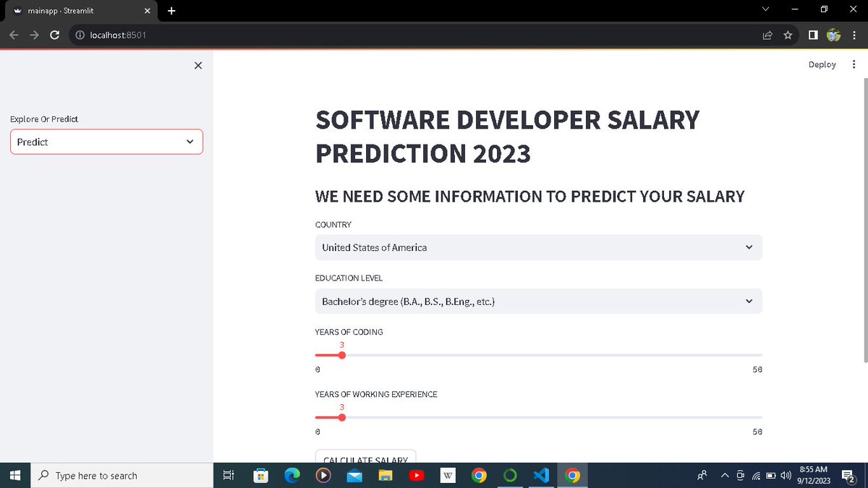Screen dimensions: 868x488
Task: Click the Deploy button
Action: [x=822, y=64]
